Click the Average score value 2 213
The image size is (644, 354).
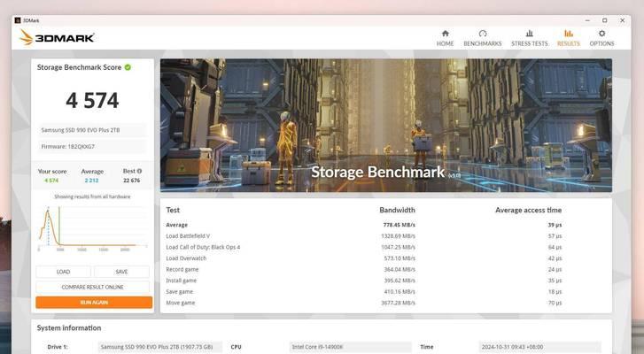point(91,181)
